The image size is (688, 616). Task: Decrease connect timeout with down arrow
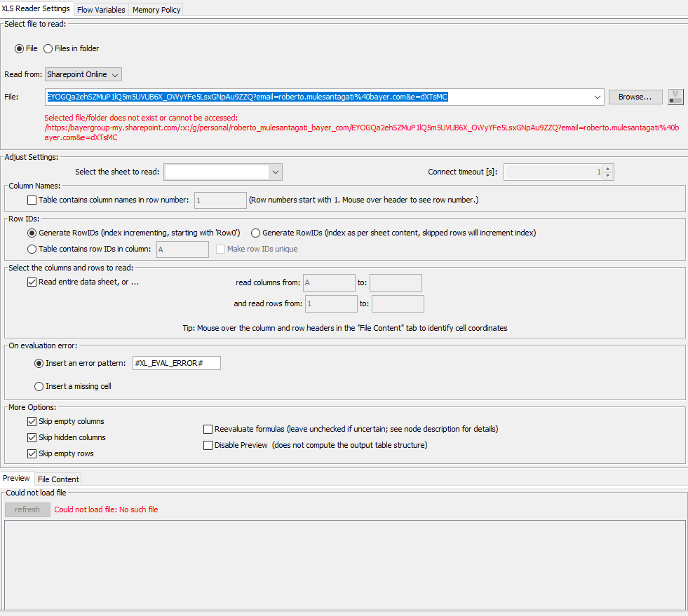608,176
